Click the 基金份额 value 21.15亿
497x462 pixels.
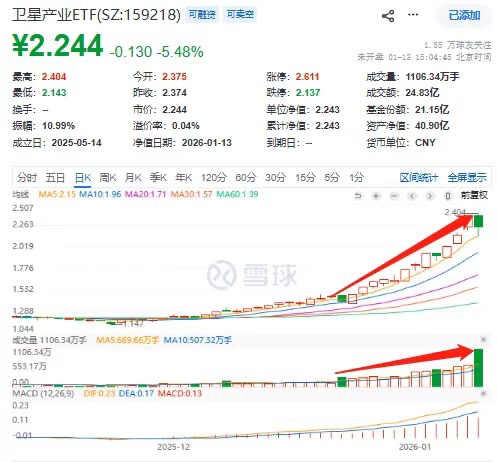pyautogui.click(x=432, y=109)
